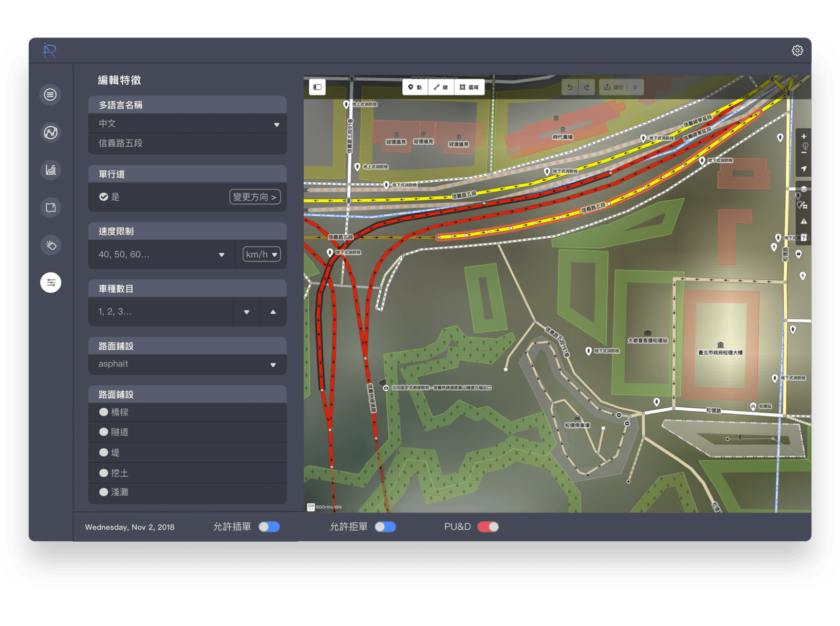
Task: Zoom in the map with plus icon
Action: coord(804,137)
